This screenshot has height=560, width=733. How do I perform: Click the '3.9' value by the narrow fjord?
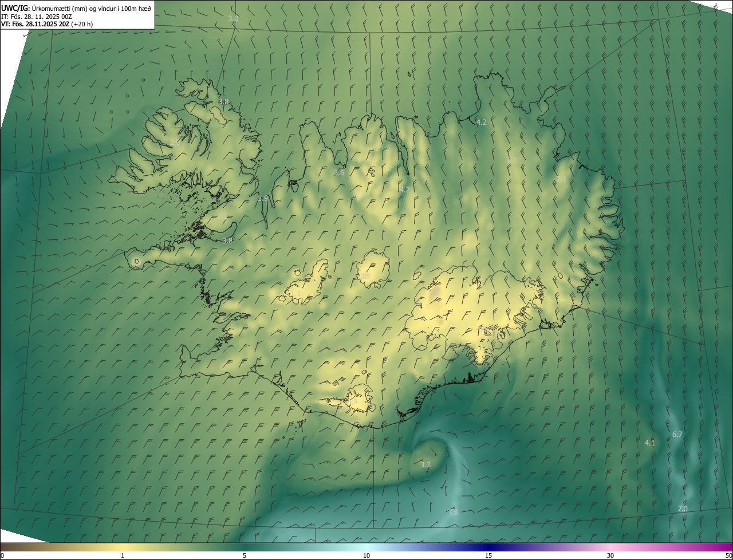(263, 198)
